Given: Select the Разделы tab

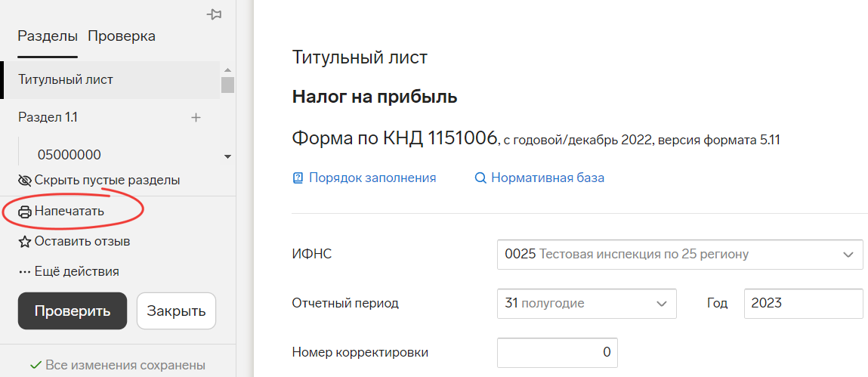Looking at the screenshot, I should point(48,36).
